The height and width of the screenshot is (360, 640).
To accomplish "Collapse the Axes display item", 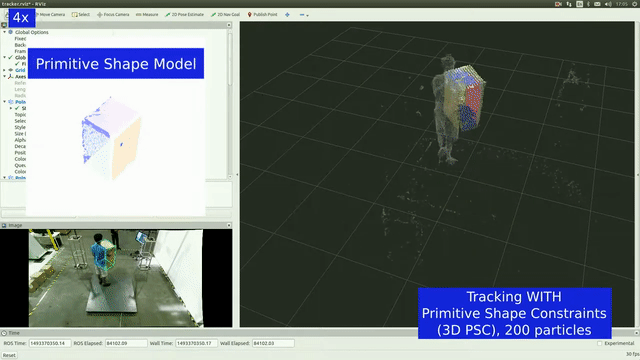I will click(x=4, y=76).
